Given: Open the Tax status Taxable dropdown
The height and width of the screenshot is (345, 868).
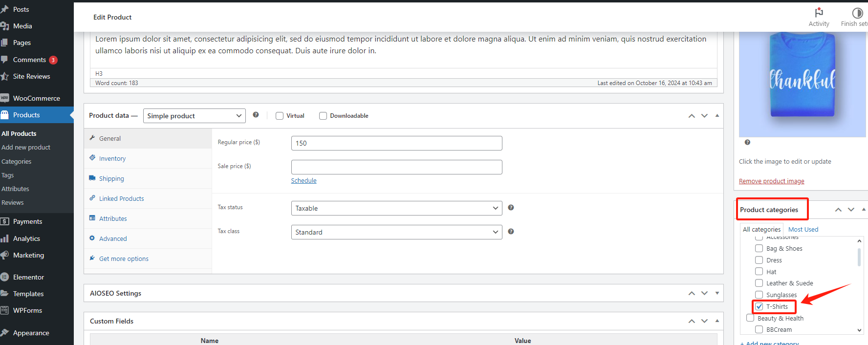Looking at the screenshot, I should (396, 208).
